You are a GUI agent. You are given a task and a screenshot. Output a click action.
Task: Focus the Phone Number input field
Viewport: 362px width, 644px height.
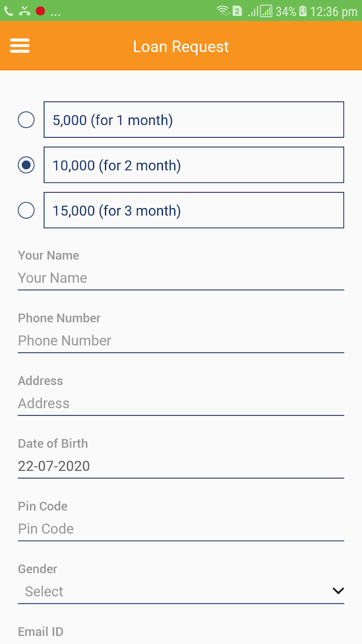click(180, 341)
